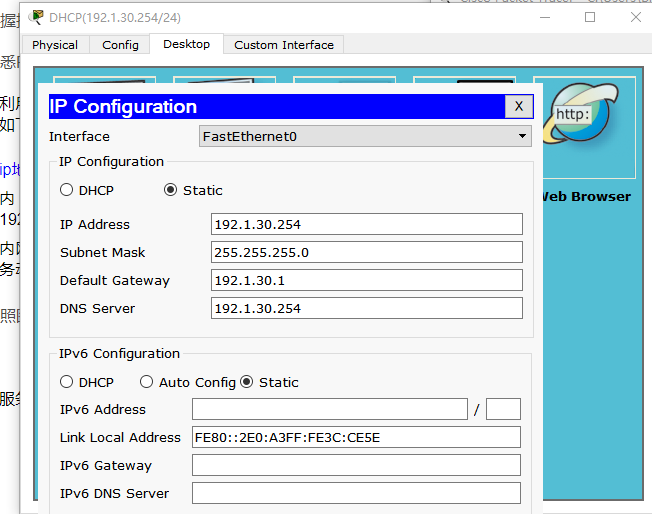Switch to the Physical tab

pos(55,45)
